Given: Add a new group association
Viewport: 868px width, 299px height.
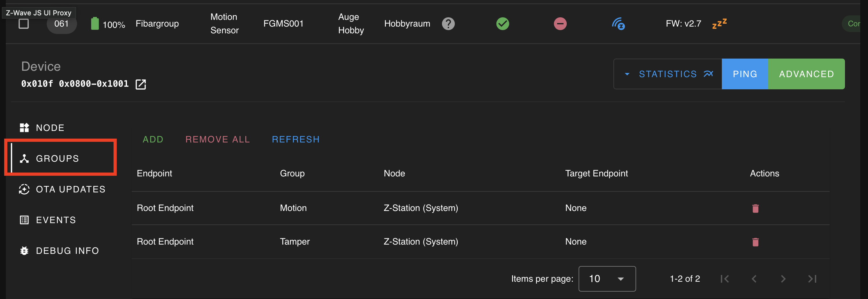Looking at the screenshot, I should 153,140.
